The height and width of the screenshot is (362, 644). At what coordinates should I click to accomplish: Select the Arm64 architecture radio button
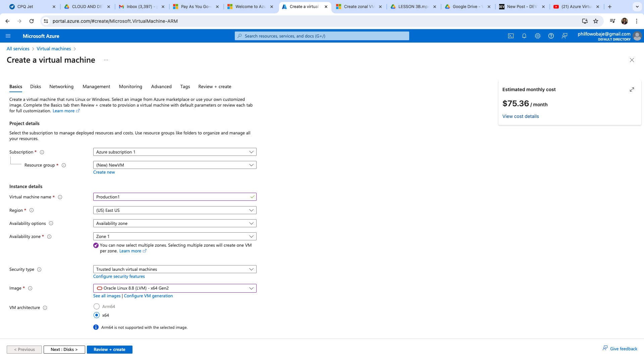pos(97,306)
